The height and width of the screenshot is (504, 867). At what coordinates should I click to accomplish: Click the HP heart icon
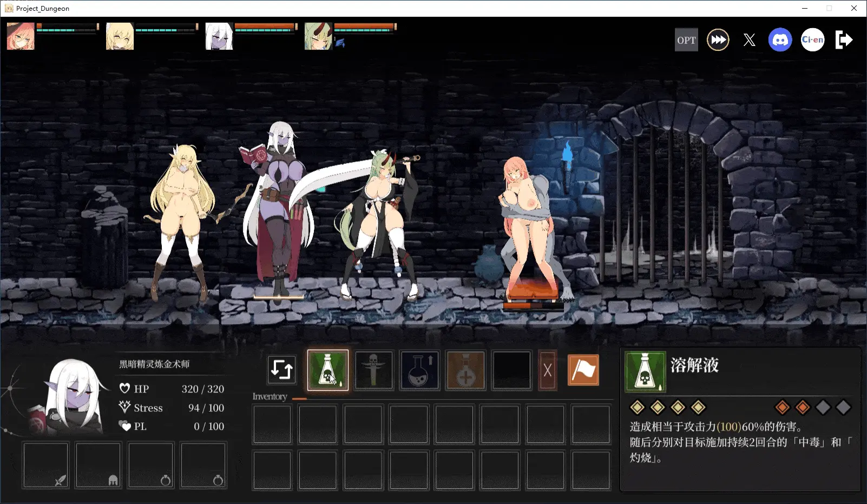tap(124, 388)
